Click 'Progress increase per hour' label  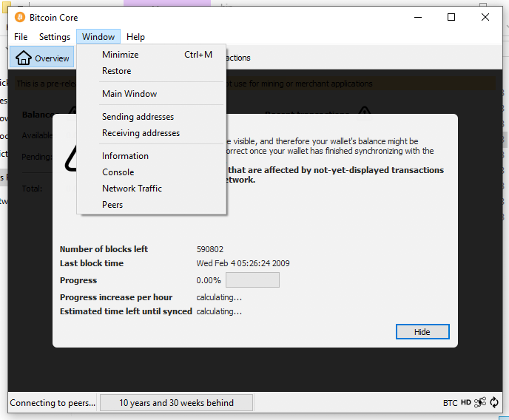click(116, 297)
